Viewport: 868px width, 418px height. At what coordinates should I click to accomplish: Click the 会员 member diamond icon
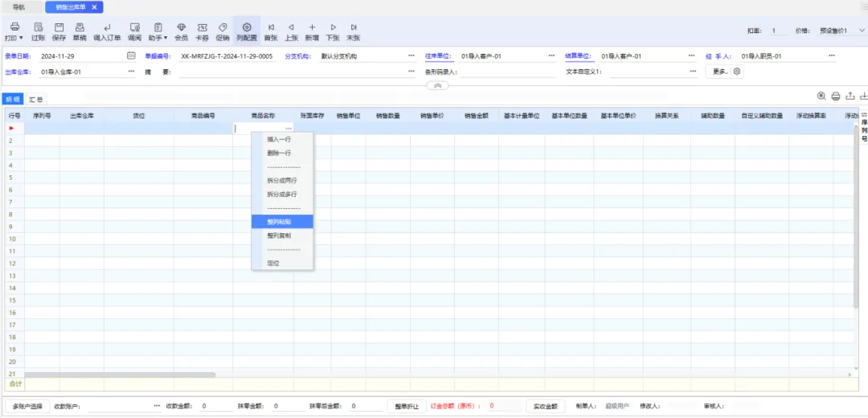(x=181, y=32)
